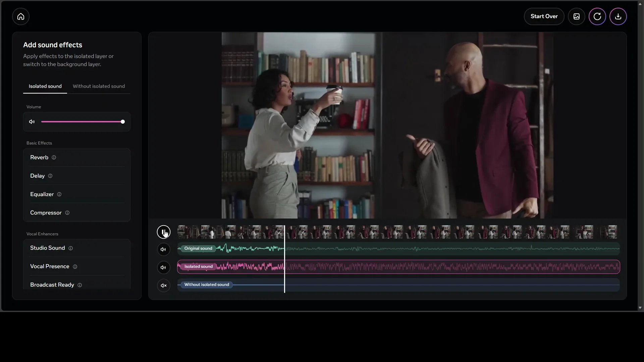Image resolution: width=644 pixels, height=362 pixels.
Task: Mute the Isolated sound track
Action: [x=163, y=267]
